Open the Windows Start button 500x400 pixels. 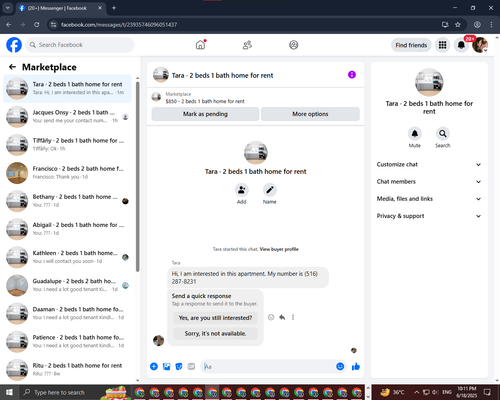click(9, 392)
